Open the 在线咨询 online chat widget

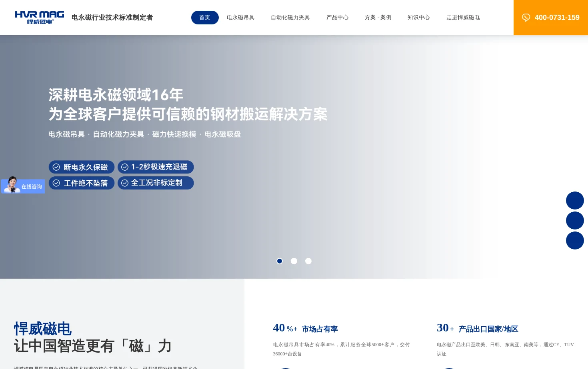click(23, 185)
